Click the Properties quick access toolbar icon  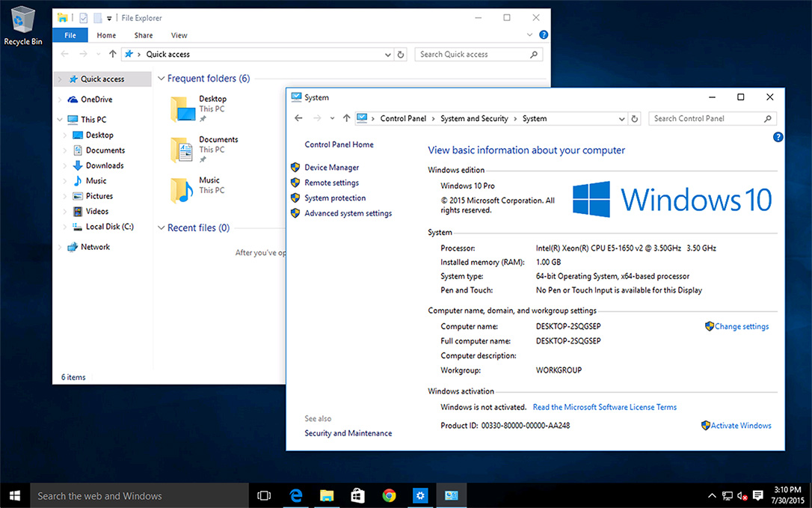(x=84, y=18)
